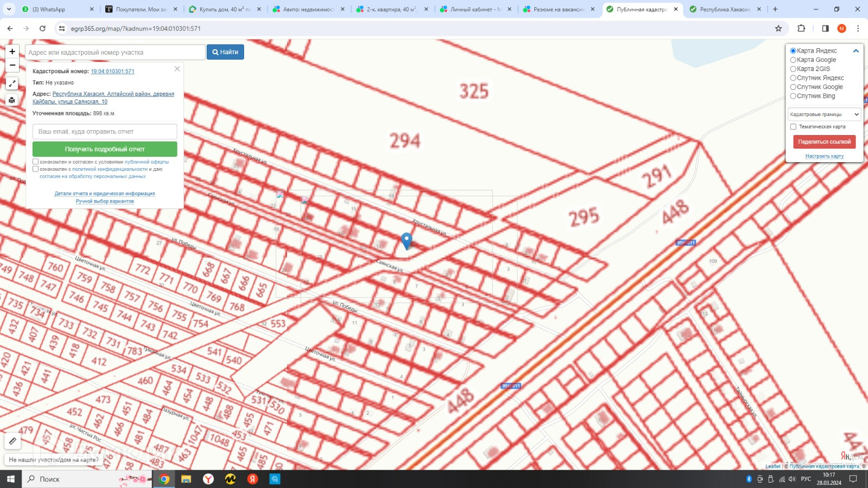Open the browser side panel

point(825,28)
